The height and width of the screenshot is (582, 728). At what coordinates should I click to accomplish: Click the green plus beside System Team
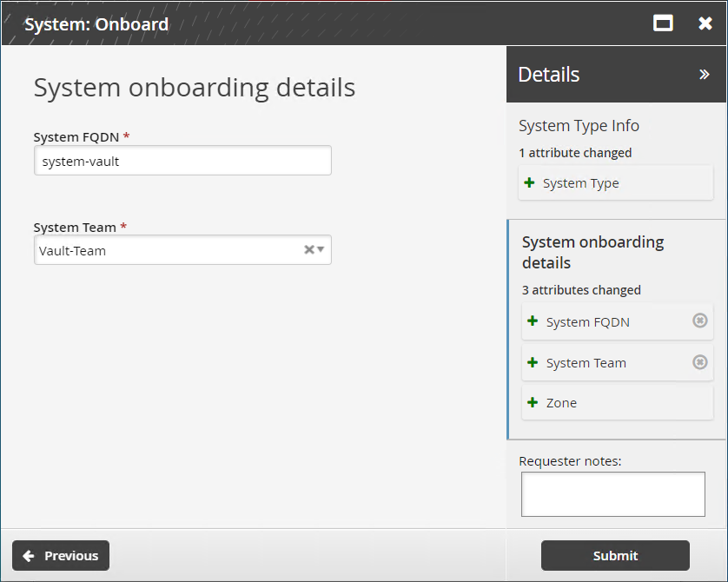pyautogui.click(x=533, y=362)
